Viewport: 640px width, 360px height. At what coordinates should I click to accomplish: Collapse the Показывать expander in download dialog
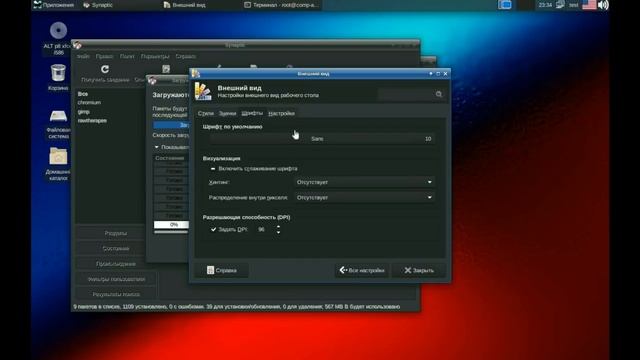click(x=157, y=147)
